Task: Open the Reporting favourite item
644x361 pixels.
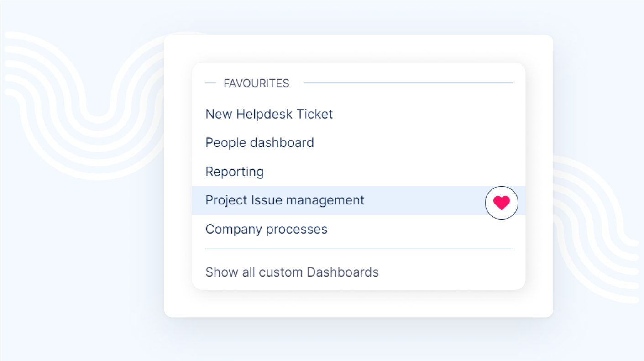Action: [x=234, y=172]
